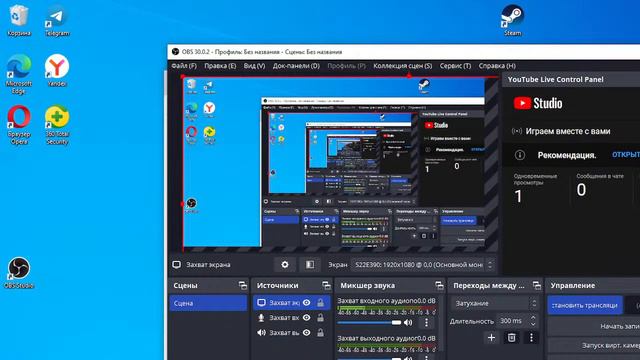The image size is (640, 360).
Task: Toggle visibility of Захват входного source
Action: tap(307, 318)
